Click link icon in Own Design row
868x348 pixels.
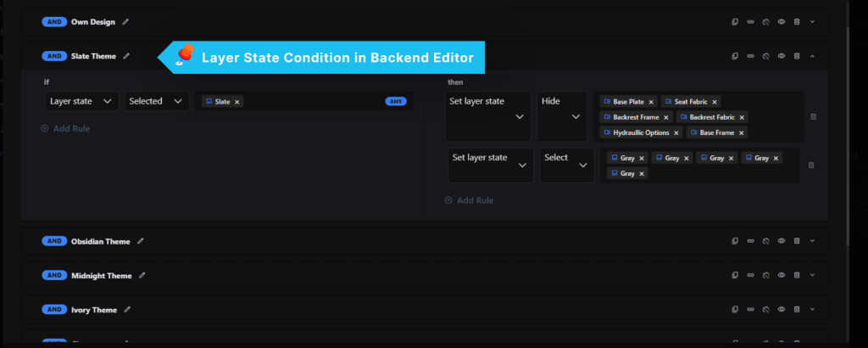751,22
